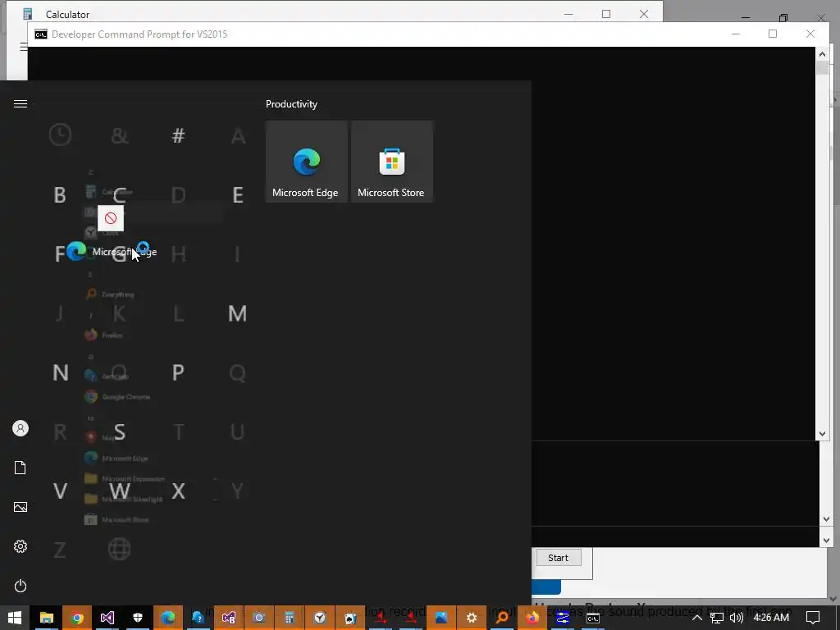Click the Start button in background window
This screenshot has height=630, width=840.
(x=558, y=558)
